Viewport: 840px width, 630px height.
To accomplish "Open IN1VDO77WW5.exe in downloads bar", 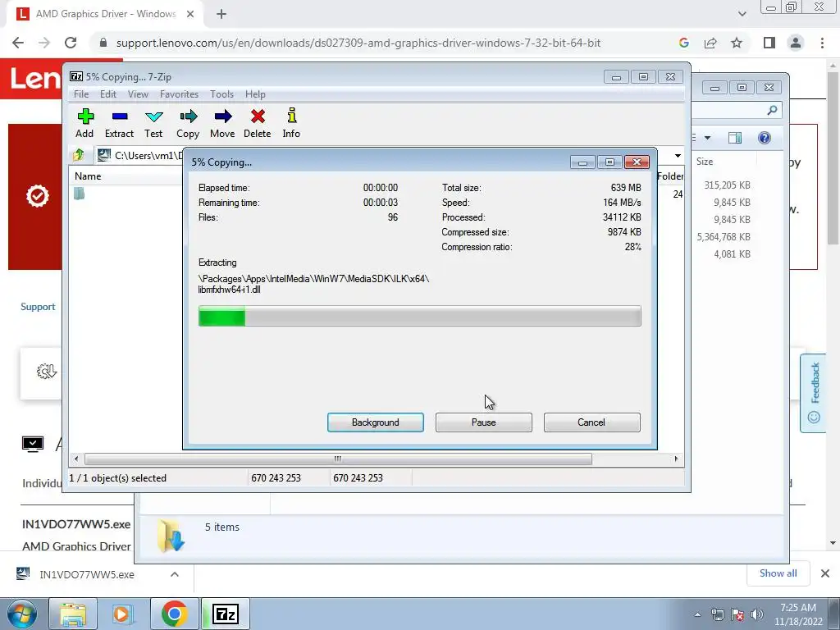I will (87, 574).
